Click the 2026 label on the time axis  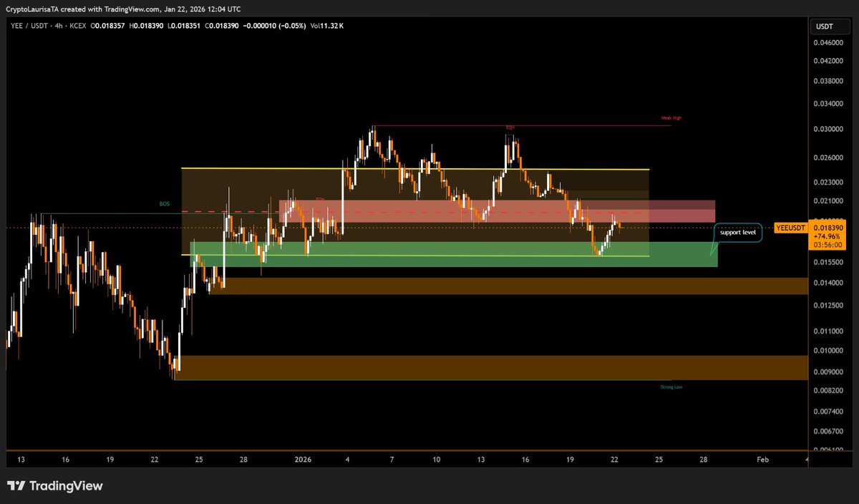click(x=302, y=460)
